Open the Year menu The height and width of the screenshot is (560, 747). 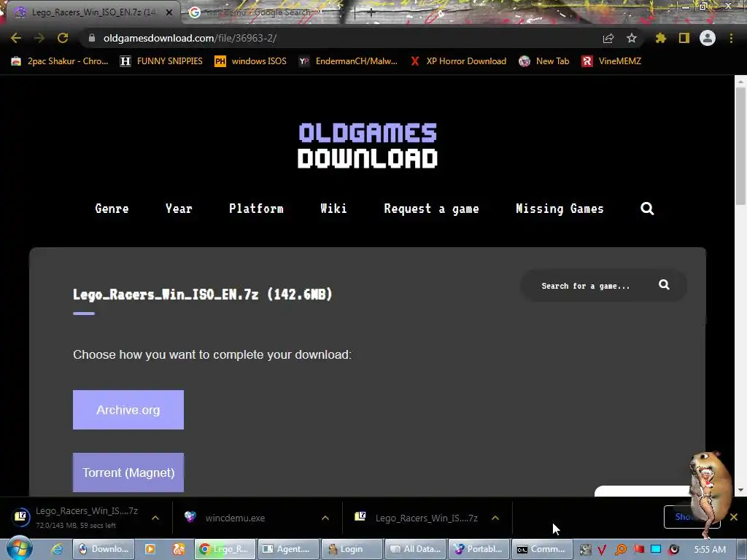[x=179, y=209]
